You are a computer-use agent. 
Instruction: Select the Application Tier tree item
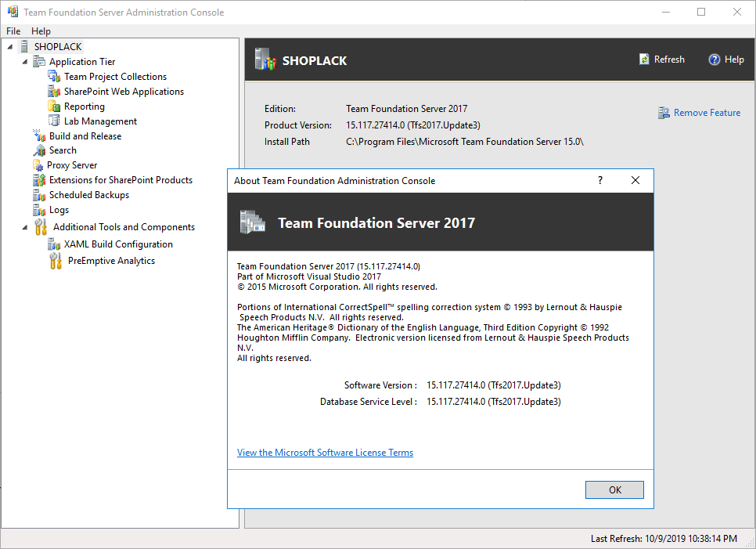pos(82,62)
